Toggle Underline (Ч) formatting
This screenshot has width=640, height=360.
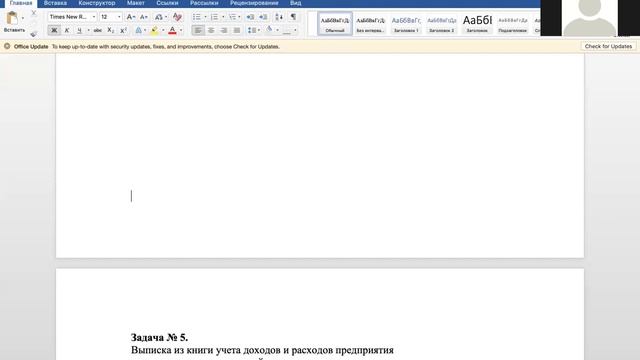(79, 30)
